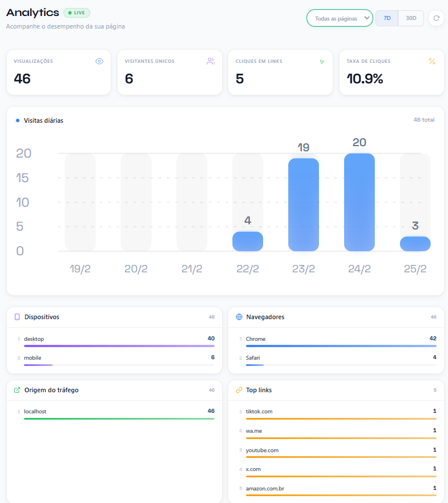The width and height of the screenshot is (448, 503).
Task: Click the globe icon beside Navegadores
Action: [x=239, y=317]
